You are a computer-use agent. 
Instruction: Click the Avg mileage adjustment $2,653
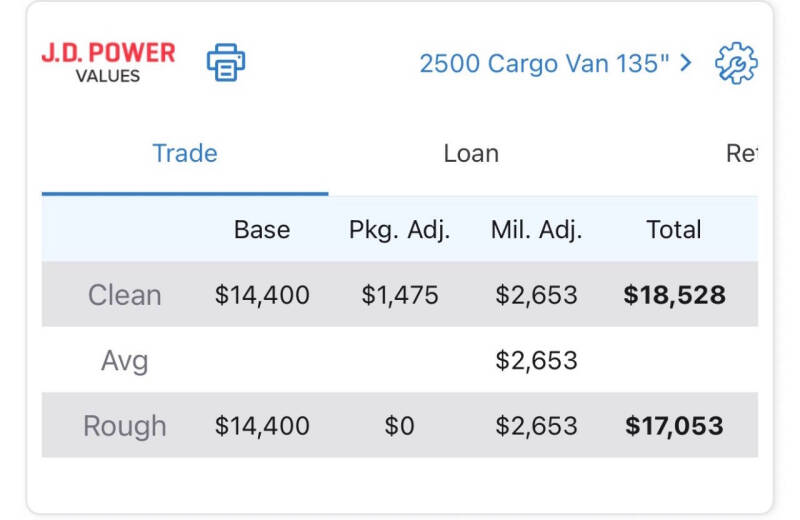coord(536,361)
